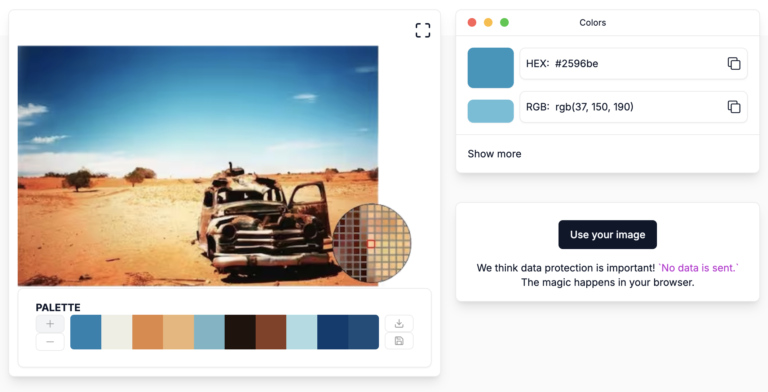Minimize the Colors window with yellow button

pos(488,23)
